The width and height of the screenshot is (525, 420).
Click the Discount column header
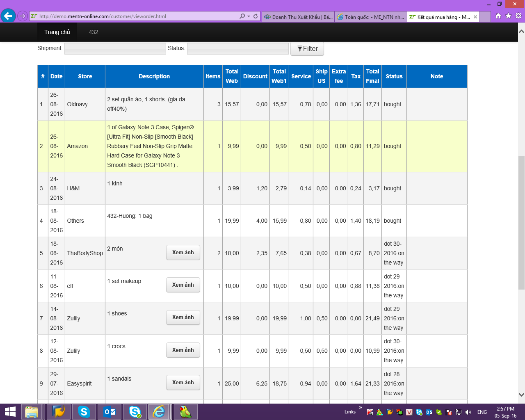[255, 76]
